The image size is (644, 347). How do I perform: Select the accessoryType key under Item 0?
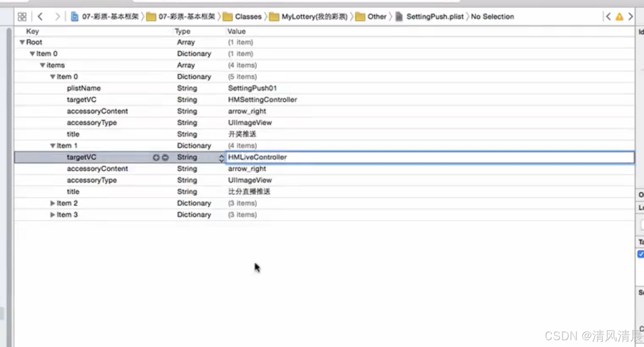tap(92, 122)
